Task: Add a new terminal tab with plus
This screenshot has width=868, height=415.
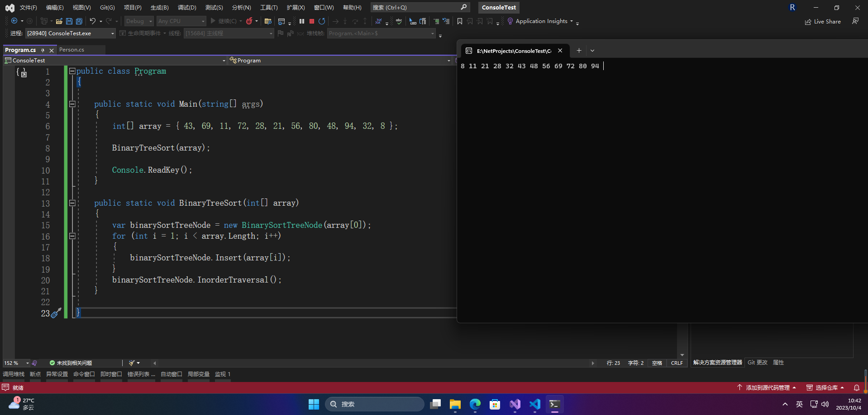Action: coord(579,51)
